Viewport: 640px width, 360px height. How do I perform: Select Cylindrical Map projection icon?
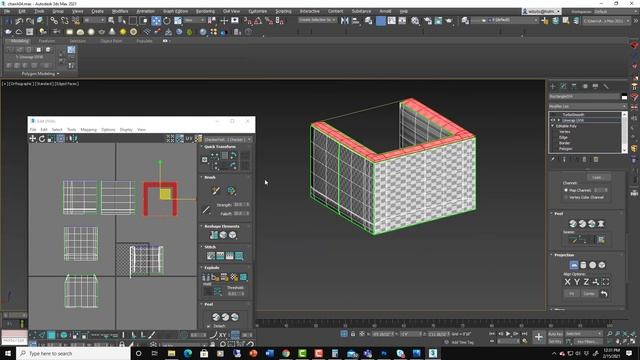583,265
